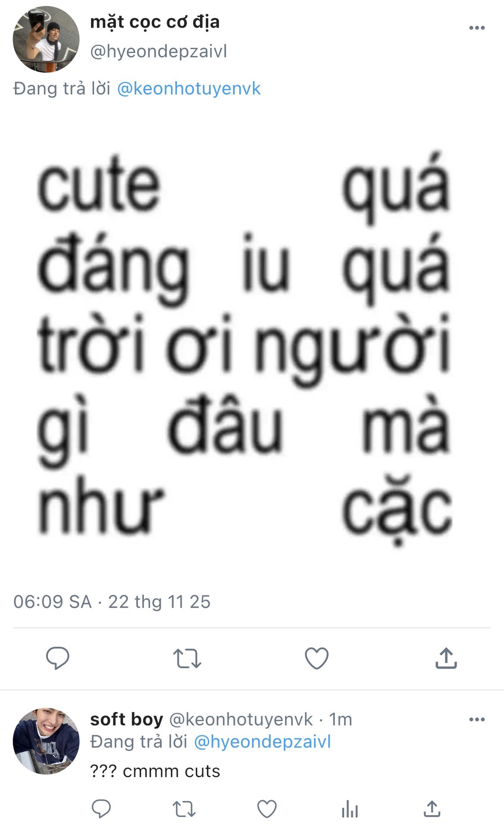The image size is (504, 828).
Task: Reply to soft boy's comment
Action: point(101,809)
